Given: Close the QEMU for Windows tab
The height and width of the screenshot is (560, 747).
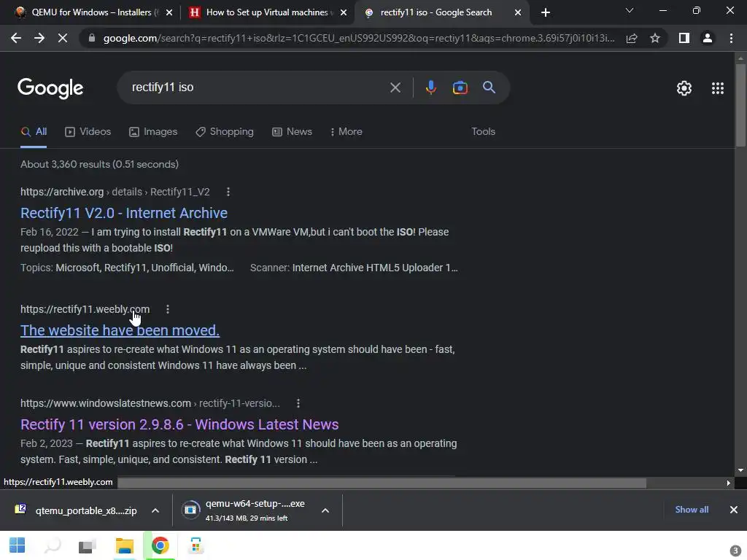Looking at the screenshot, I should (169, 12).
